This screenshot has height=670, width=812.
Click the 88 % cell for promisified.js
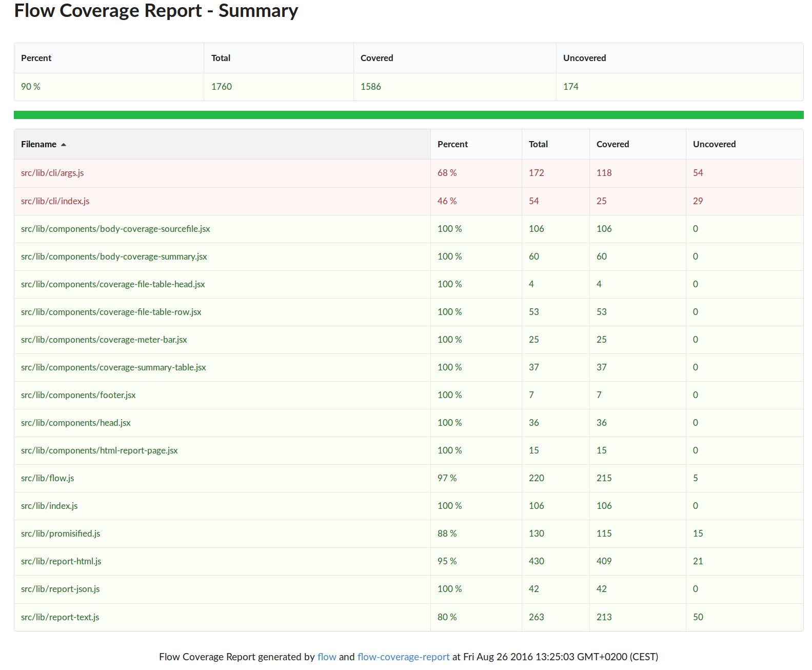point(476,534)
